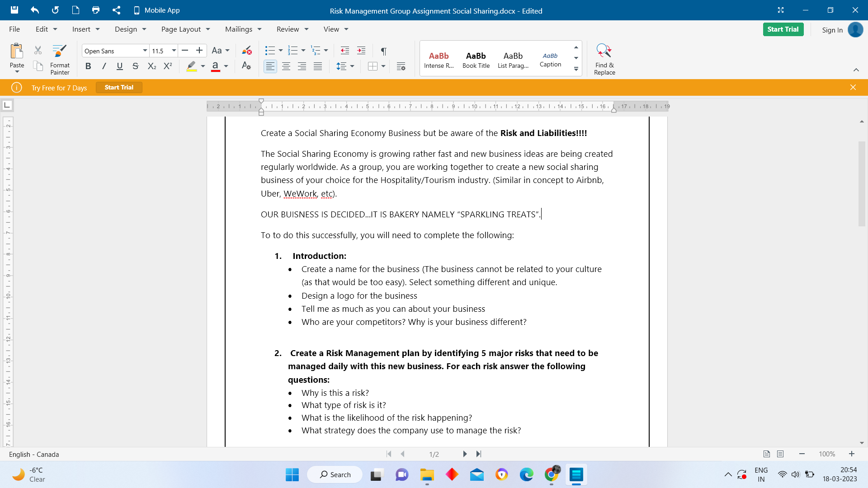Increase paragraph indent
The height and width of the screenshot is (488, 868).
point(361,51)
